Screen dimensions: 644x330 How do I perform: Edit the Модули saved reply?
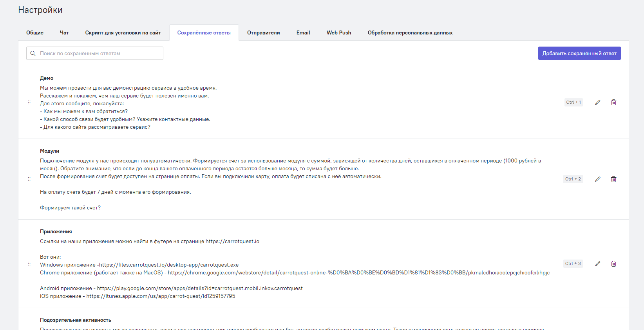tap(598, 179)
